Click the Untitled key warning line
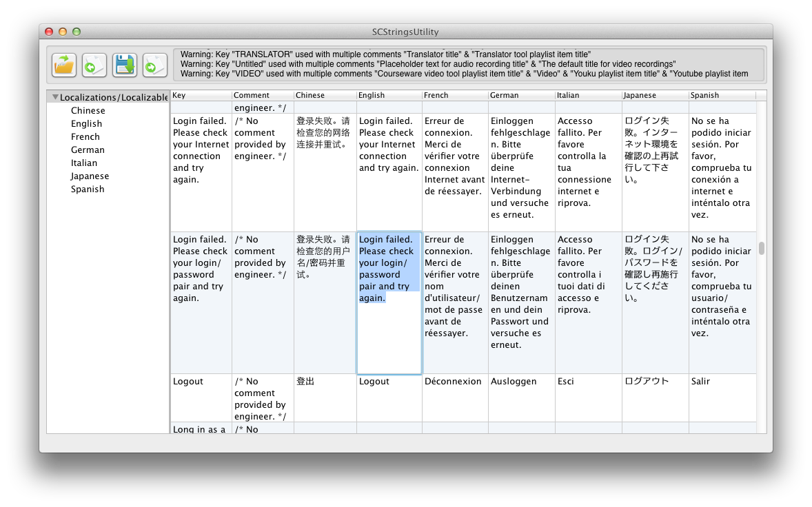 (x=428, y=64)
